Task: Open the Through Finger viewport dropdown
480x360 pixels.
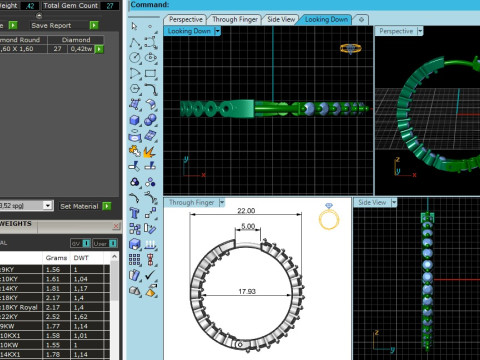Action: pyautogui.click(x=222, y=202)
